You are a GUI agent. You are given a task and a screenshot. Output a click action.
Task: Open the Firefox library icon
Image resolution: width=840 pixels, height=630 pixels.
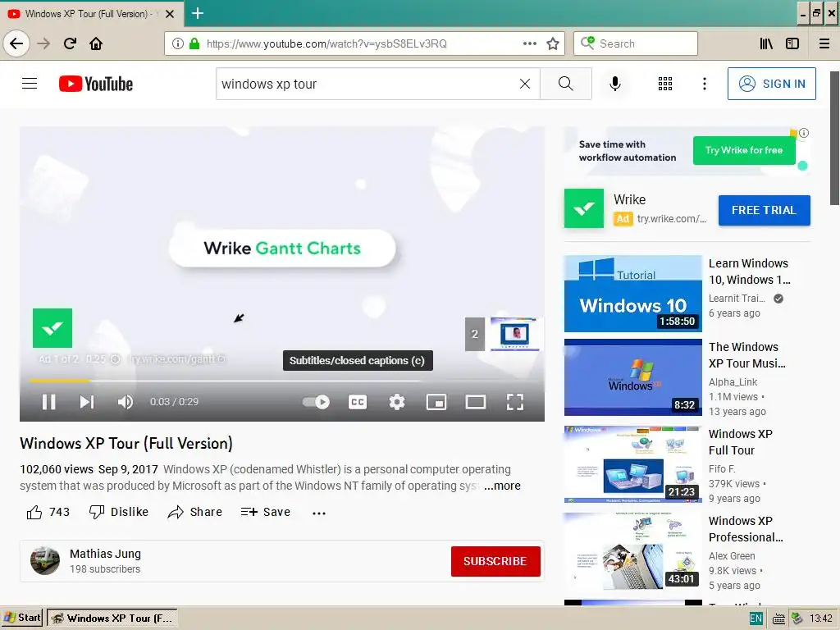767,43
